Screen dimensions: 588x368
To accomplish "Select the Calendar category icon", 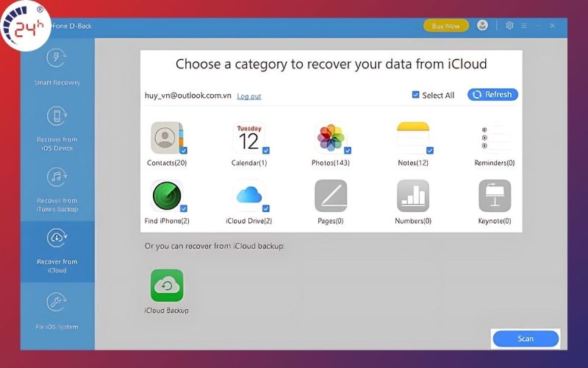I will point(249,138).
